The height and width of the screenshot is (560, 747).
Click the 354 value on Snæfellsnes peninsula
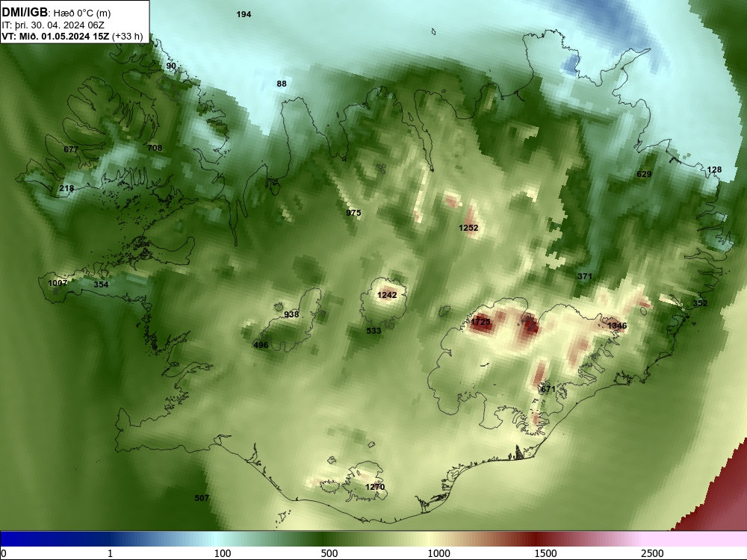[x=101, y=284]
